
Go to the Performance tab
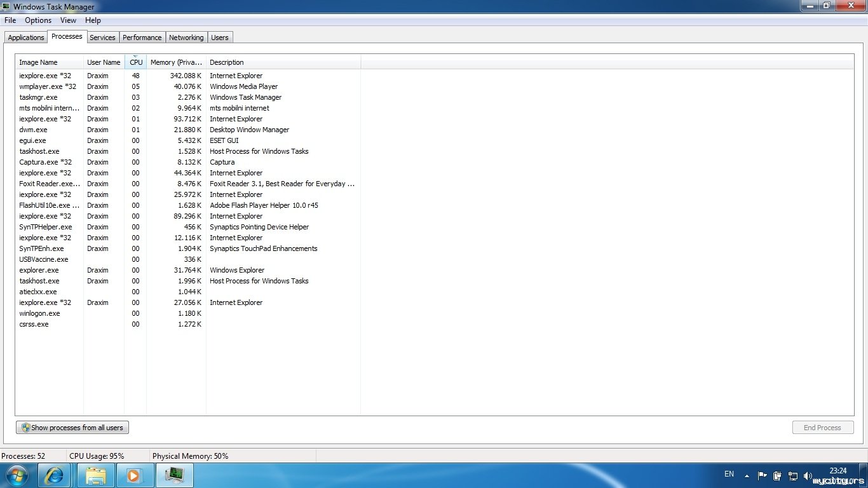pos(142,37)
